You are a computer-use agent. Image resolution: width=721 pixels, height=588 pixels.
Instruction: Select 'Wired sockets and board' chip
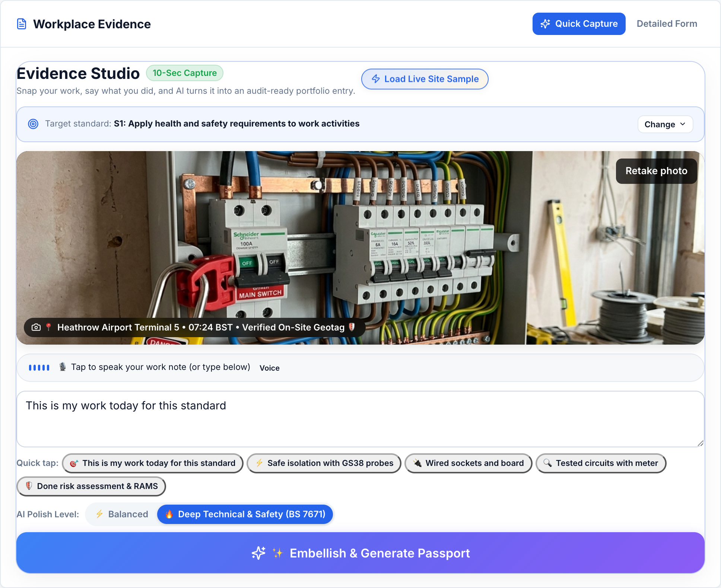pyautogui.click(x=469, y=463)
